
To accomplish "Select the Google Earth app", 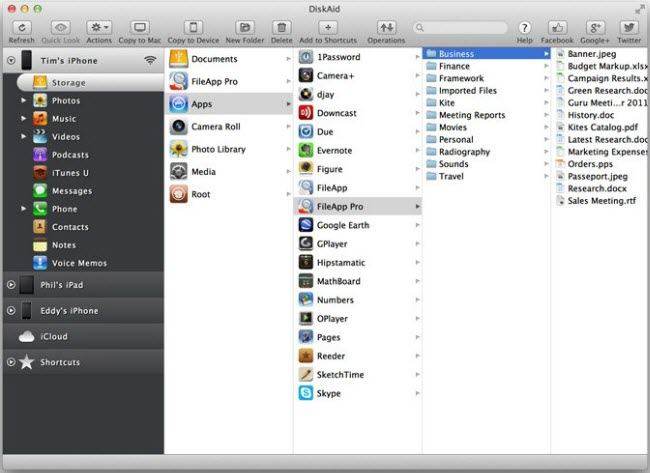I will click(358, 225).
